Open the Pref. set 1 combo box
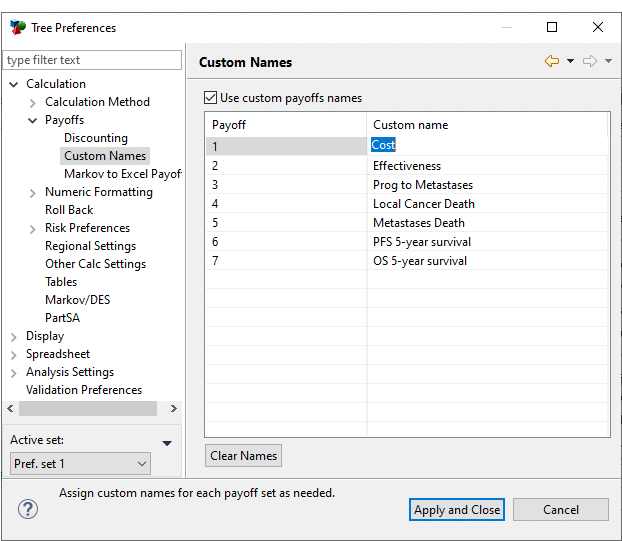The height and width of the screenshot is (541, 622). click(80, 464)
